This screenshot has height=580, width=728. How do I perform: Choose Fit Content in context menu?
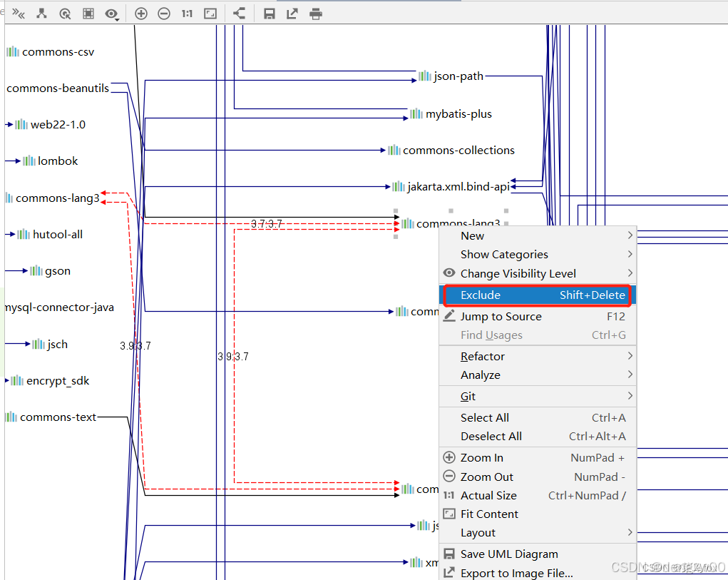pos(538,514)
